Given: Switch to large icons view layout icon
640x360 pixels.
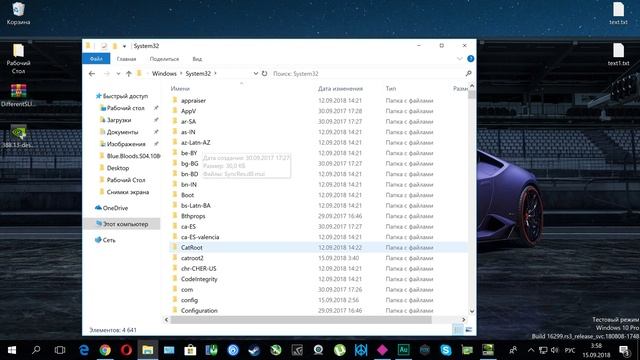Looking at the screenshot, I should coord(469,329).
